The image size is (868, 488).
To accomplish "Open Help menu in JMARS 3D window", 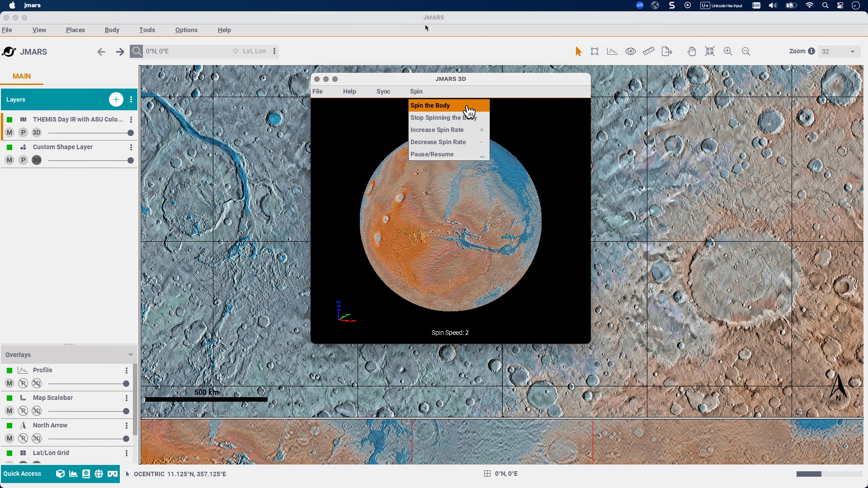I will [x=349, y=91].
